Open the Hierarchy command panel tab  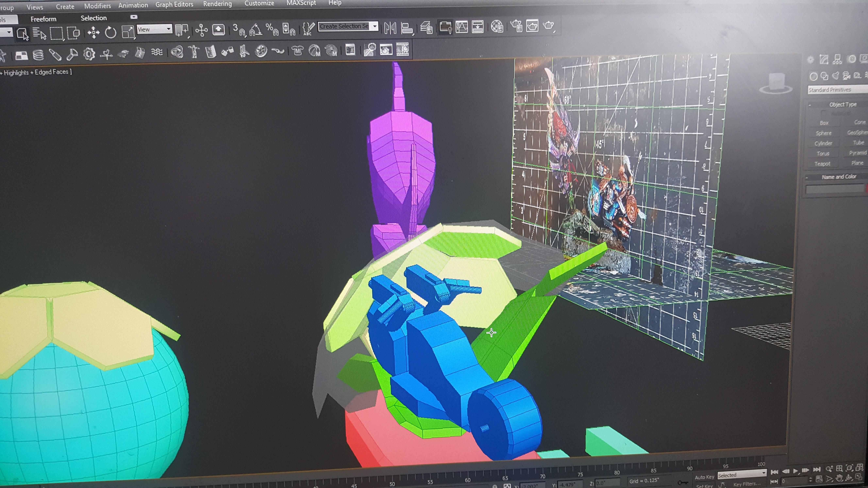point(837,60)
